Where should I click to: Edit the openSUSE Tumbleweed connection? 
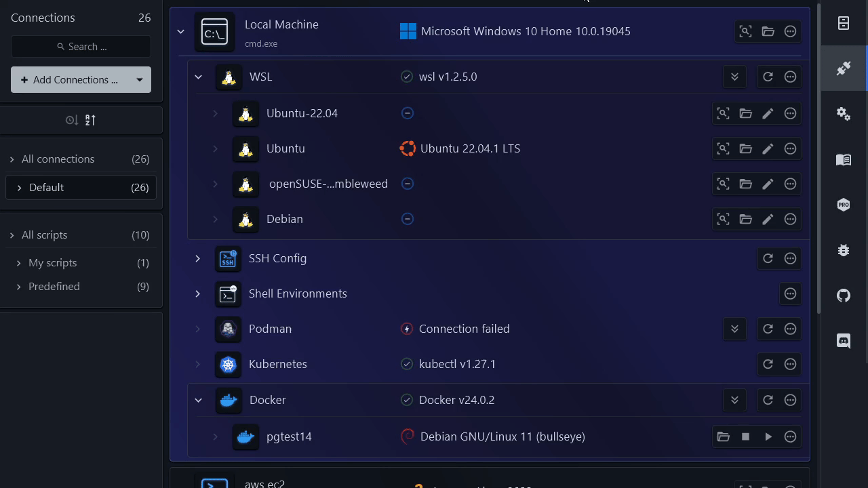point(768,184)
